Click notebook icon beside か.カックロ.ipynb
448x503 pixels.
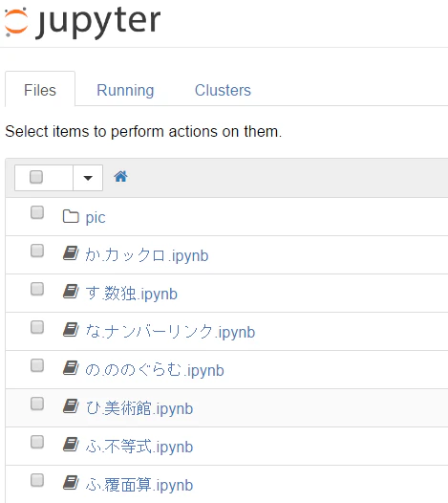click(71, 253)
